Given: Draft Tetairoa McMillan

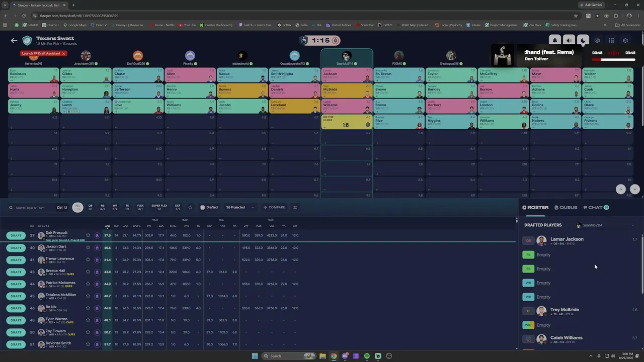Looking at the screenshot, I should 16,296.
